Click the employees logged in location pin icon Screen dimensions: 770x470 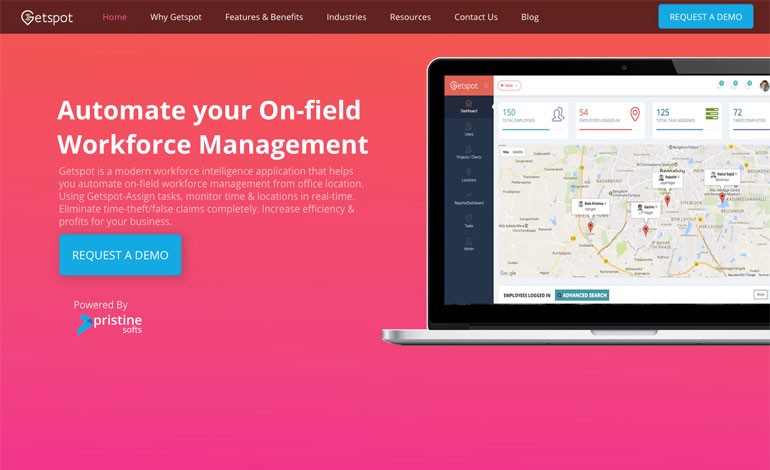coord(634,114)
